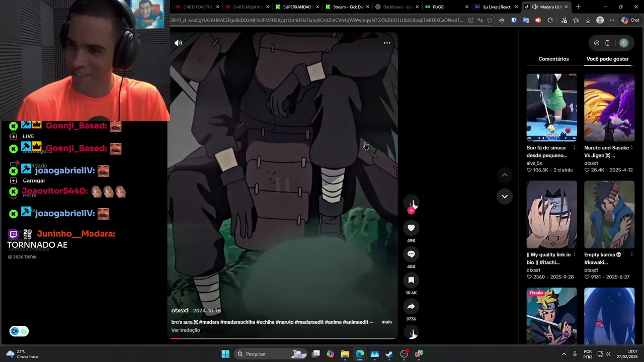Open the pinned Fixado Boruto thumbnail
The height and width of the screenshot is (362, 644).
click(551, 316)
